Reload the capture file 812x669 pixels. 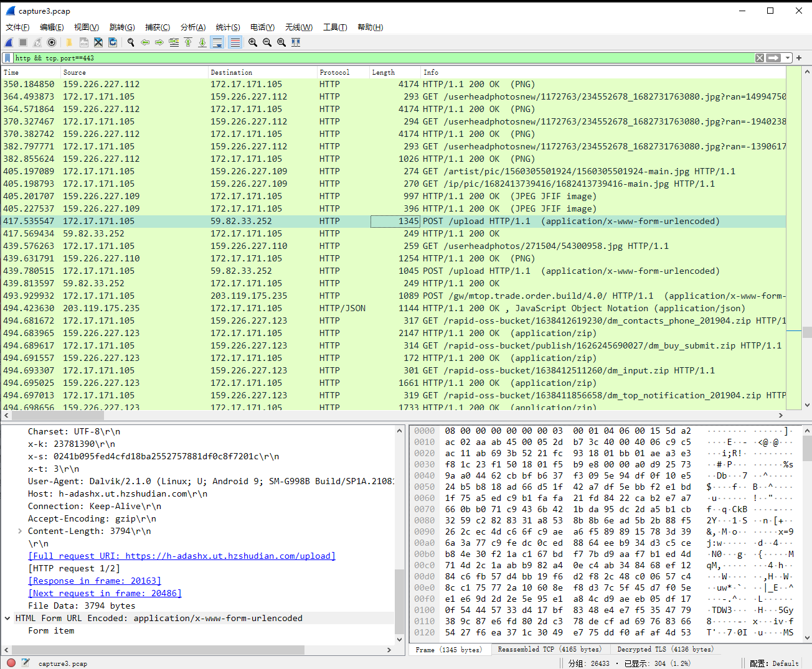[x=113, y=42]
